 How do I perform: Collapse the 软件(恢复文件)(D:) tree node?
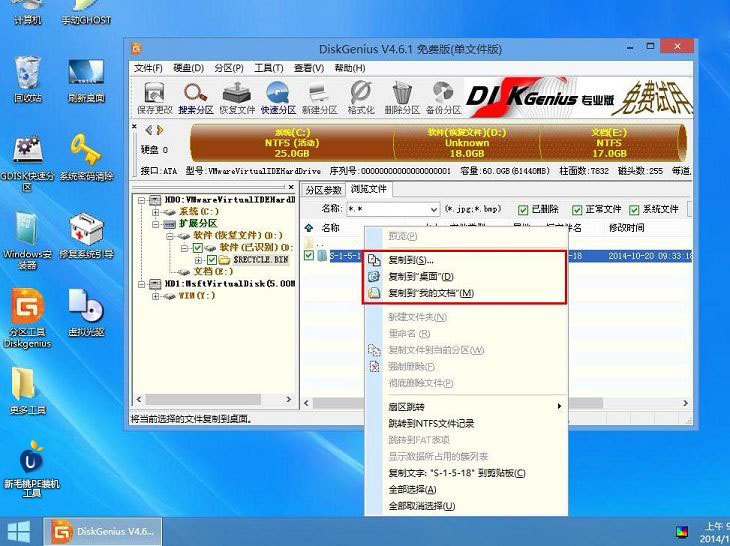point(170,236)
